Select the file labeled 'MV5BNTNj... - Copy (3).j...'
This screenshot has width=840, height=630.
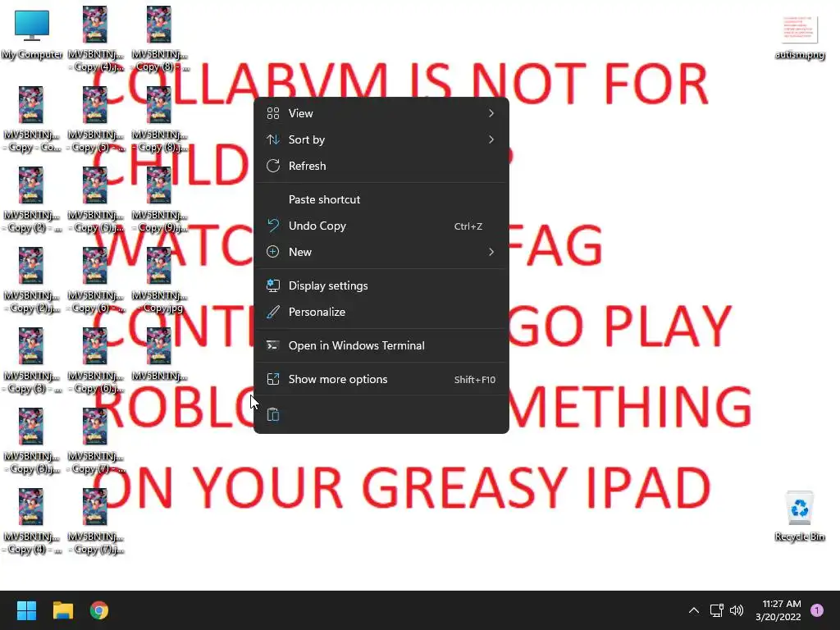coord(31,441)
